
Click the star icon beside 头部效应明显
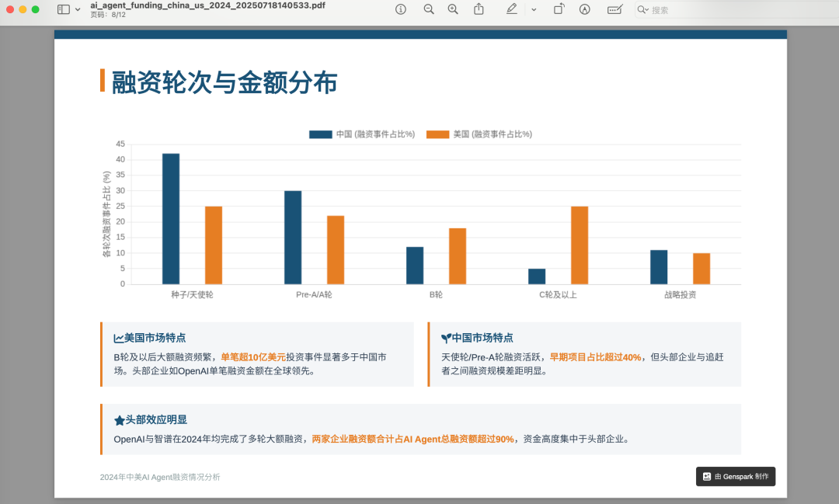click(x=120, y=421)
